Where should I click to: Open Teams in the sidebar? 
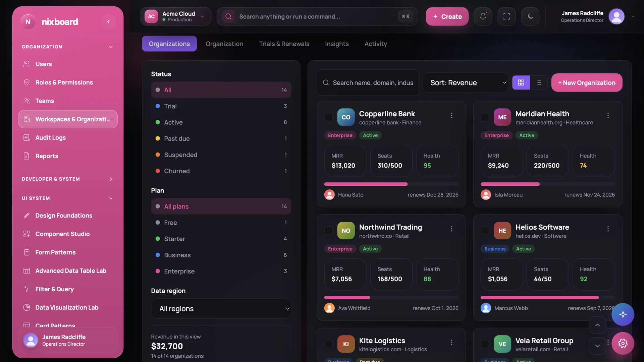[x=68, y=101]
